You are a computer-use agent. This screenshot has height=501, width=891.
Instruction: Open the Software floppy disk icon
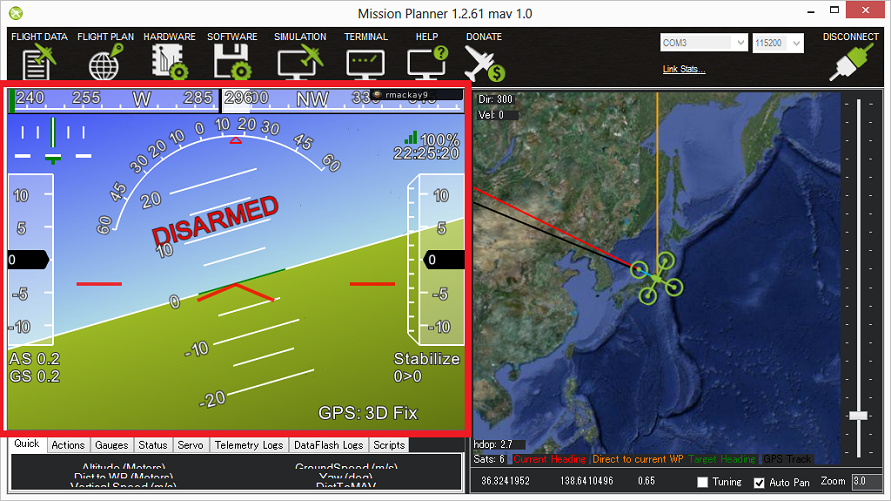[x=232, y=62]
